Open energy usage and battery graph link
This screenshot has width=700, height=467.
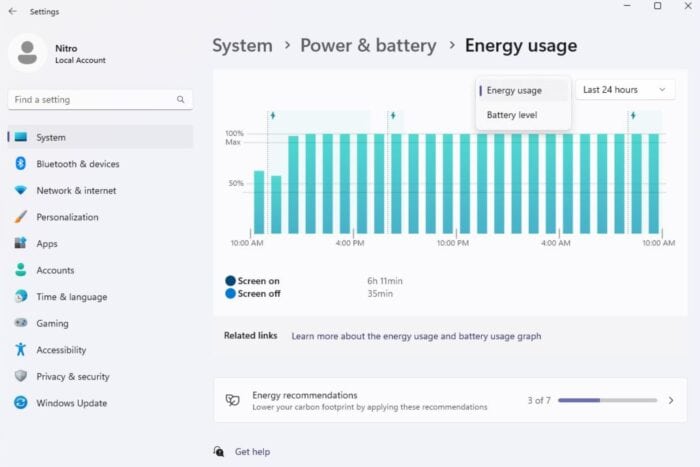coord(416,336)
